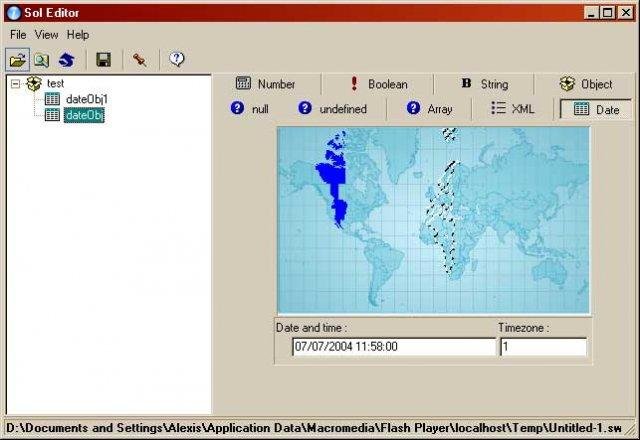Click the magnifier search toolbar icon
The width and height of the screenshot is (640, 440).
point(42,60)
